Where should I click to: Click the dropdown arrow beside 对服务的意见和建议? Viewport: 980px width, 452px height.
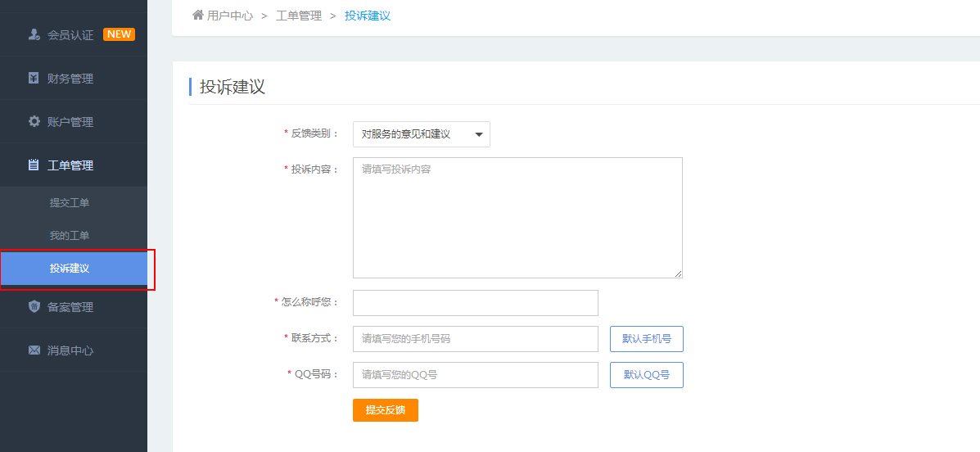click(x=479, y=134)
